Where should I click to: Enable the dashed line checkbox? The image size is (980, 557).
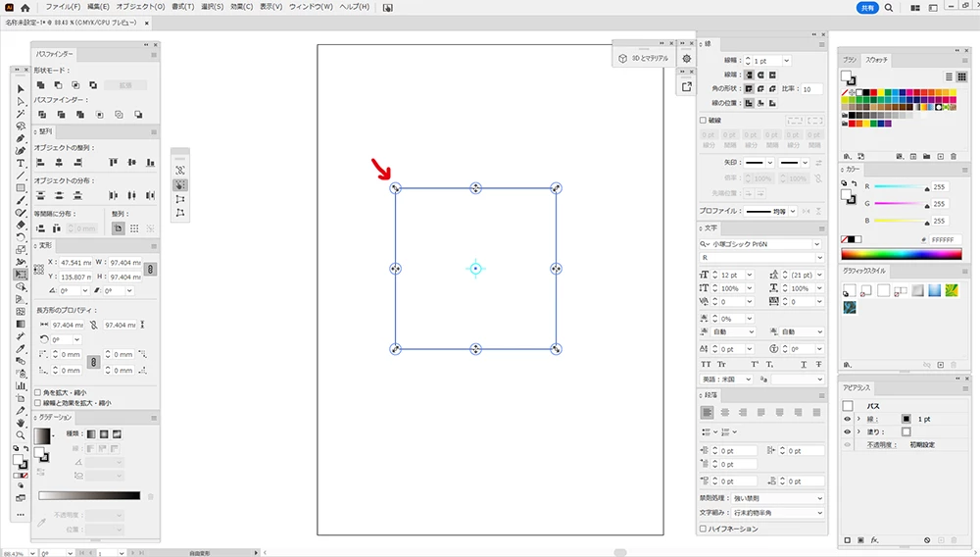(703, 120)
